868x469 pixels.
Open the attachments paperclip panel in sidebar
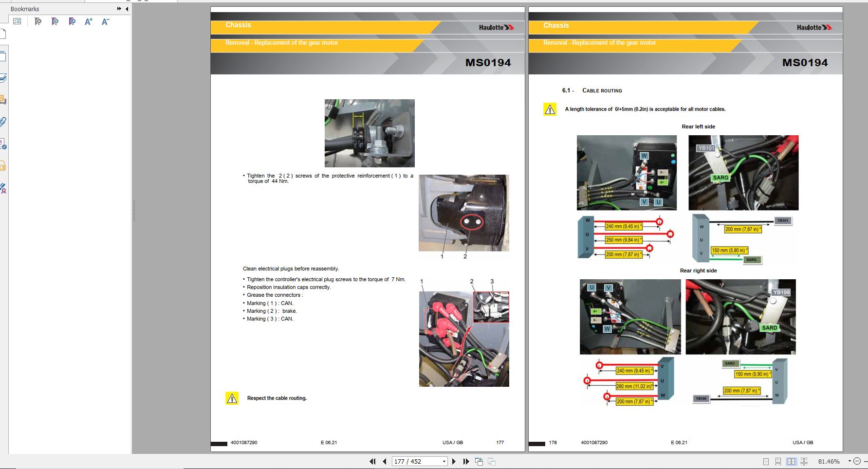pyautogui.click(x=3, y=122)
